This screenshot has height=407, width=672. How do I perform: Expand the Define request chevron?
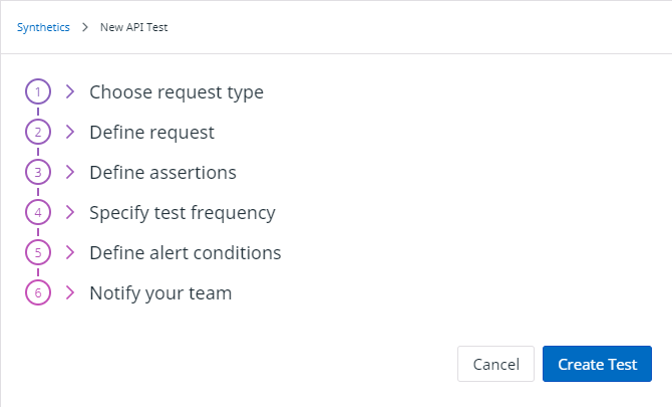point(70,132)
